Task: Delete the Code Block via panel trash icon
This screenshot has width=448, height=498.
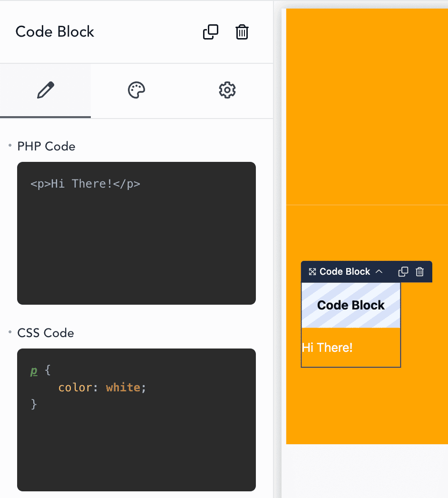Action: pyautogui.click(x=242, y=32)
